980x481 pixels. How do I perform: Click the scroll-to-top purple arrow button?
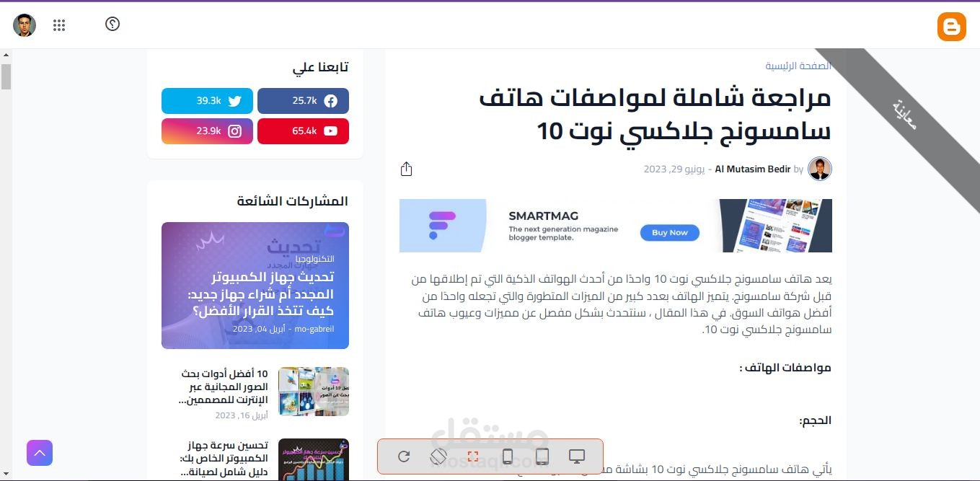[39, 452]
